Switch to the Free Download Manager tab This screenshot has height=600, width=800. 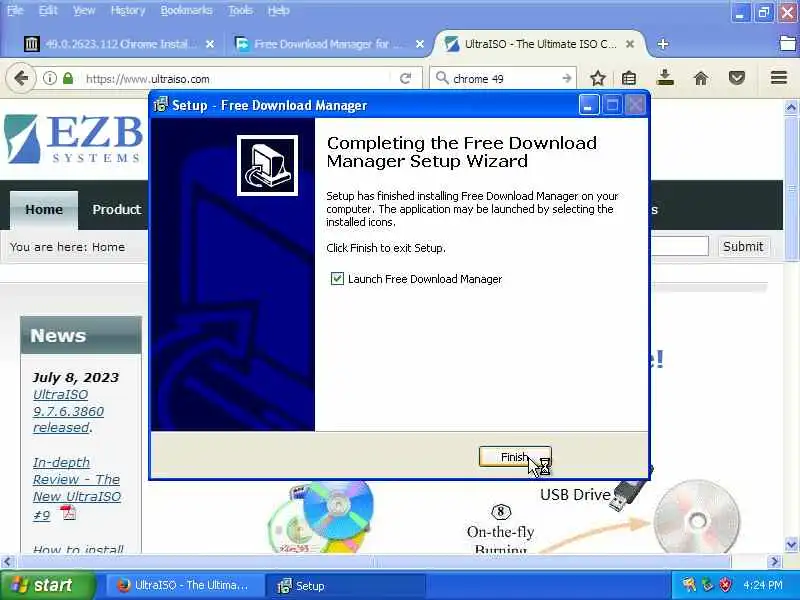click(321, 44)
